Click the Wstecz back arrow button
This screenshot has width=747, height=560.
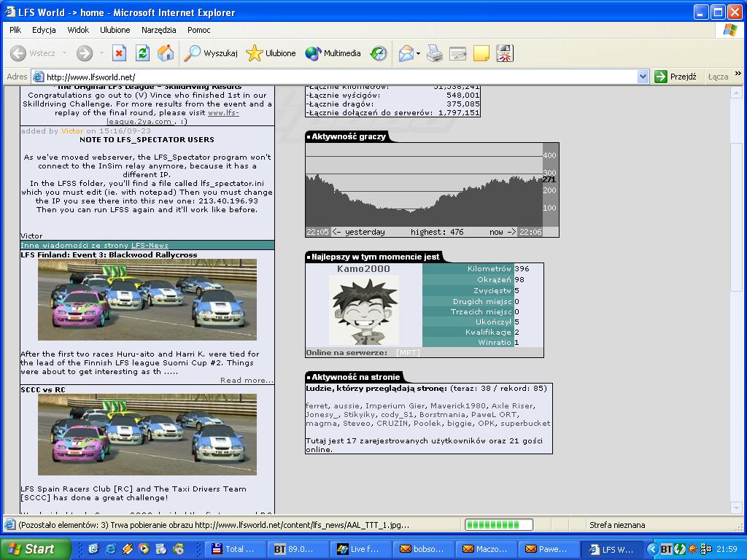click(32, 53)
